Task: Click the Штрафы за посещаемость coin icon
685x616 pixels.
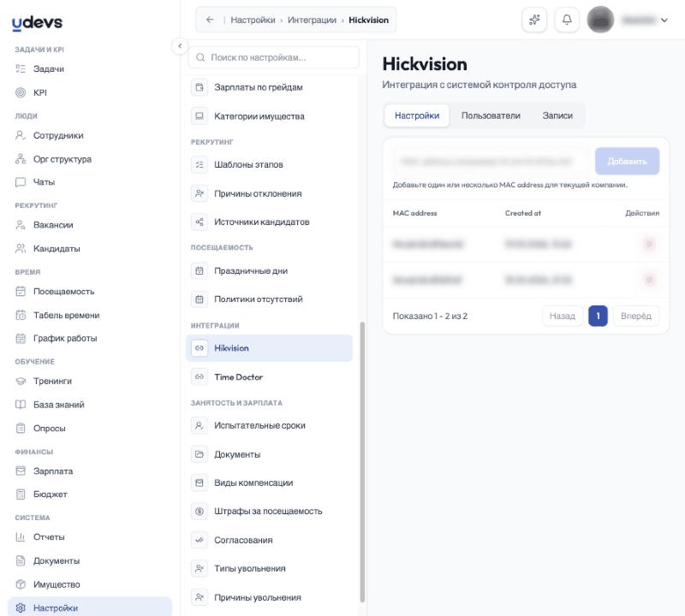Action: click(x=200, y=512)
